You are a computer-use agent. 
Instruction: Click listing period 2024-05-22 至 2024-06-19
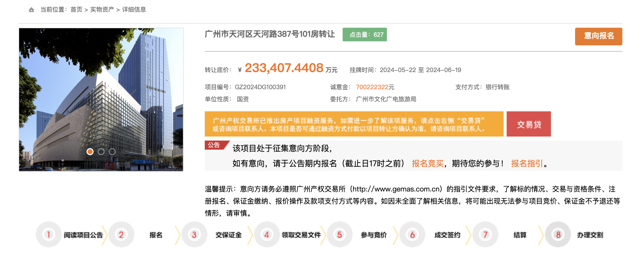[x=420, y=70]
